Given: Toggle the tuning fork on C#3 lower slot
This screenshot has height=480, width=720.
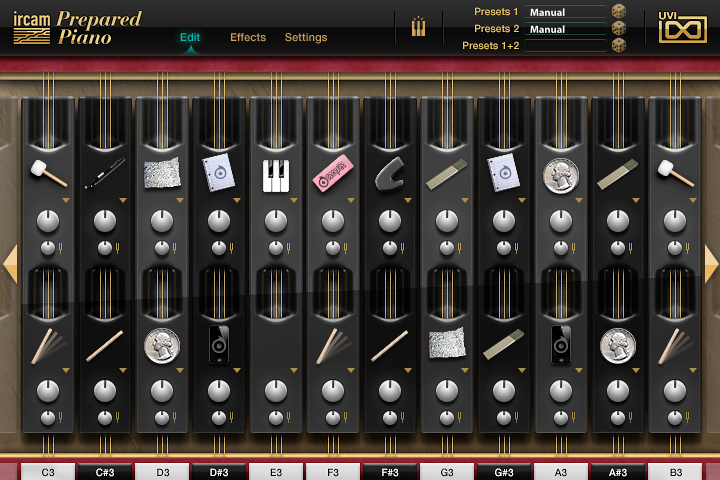Looking at the screenshot, I should click(118, 418).
